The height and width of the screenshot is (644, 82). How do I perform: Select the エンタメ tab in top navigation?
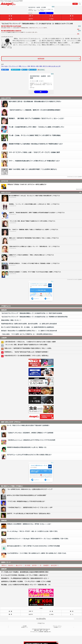(x=51, y=19)
